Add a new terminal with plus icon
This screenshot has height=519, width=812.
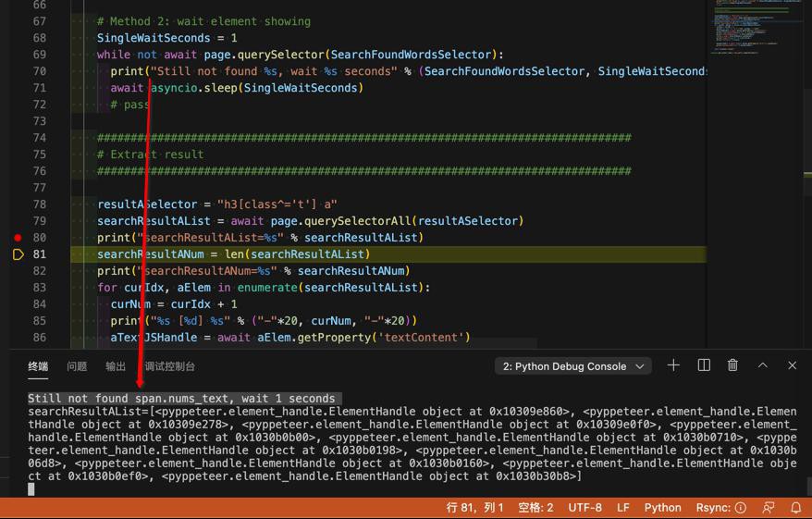click(673, 365)
